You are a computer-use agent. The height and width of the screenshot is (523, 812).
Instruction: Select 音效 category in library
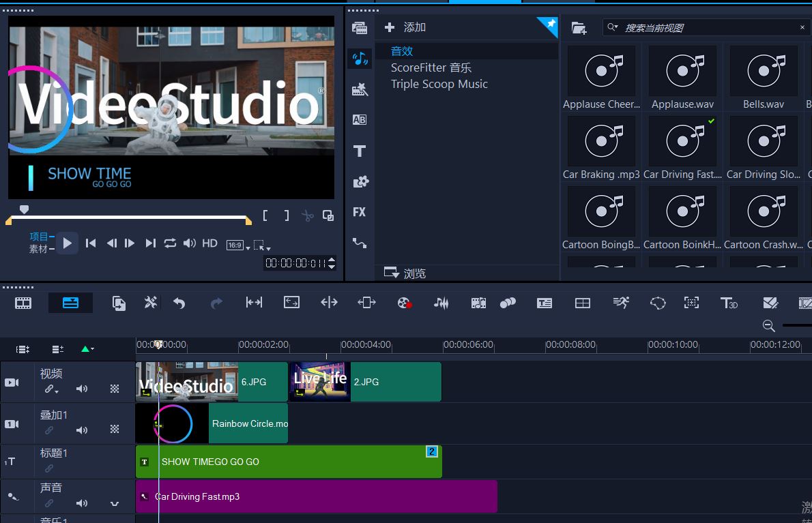[x=401, y=50]
